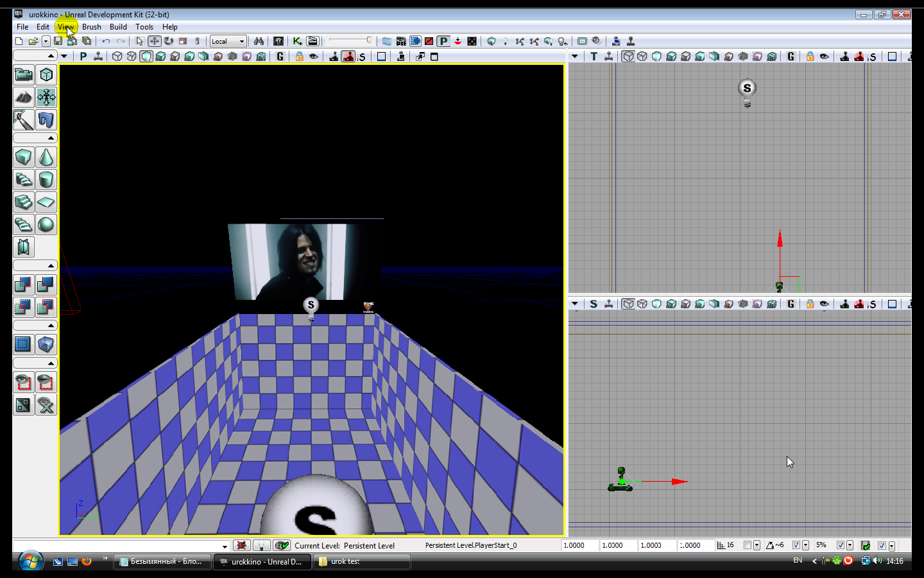The width and height of the screenshot is (924, 578).
Task: Click the first scale value field 1.0000
Action: coord(579,545)
